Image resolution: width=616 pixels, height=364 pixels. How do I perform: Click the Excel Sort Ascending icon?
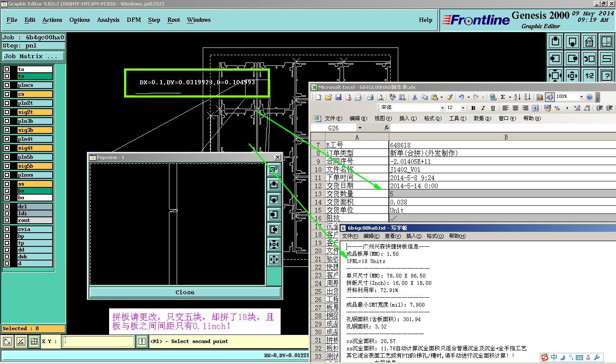point(517,97)
